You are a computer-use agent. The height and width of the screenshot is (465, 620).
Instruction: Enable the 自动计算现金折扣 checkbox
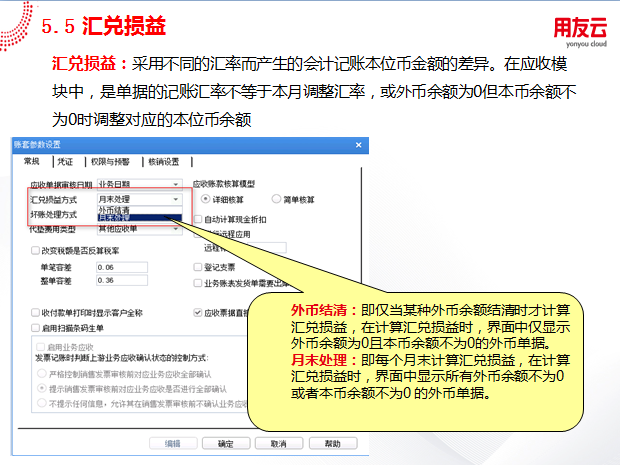[x=197, y=219]
